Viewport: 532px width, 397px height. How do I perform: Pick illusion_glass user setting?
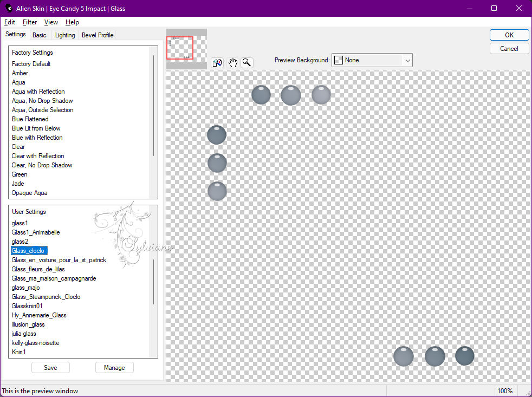(28, 324)
